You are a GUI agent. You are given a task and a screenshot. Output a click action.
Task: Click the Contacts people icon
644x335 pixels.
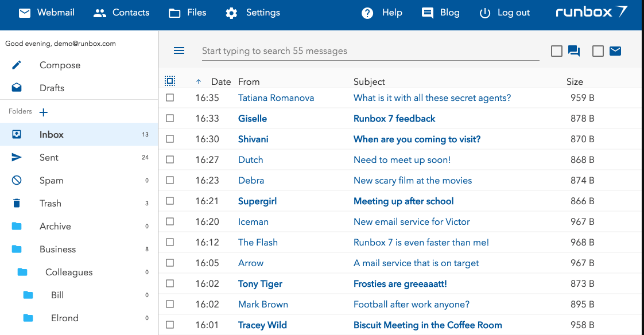[100, 13]
